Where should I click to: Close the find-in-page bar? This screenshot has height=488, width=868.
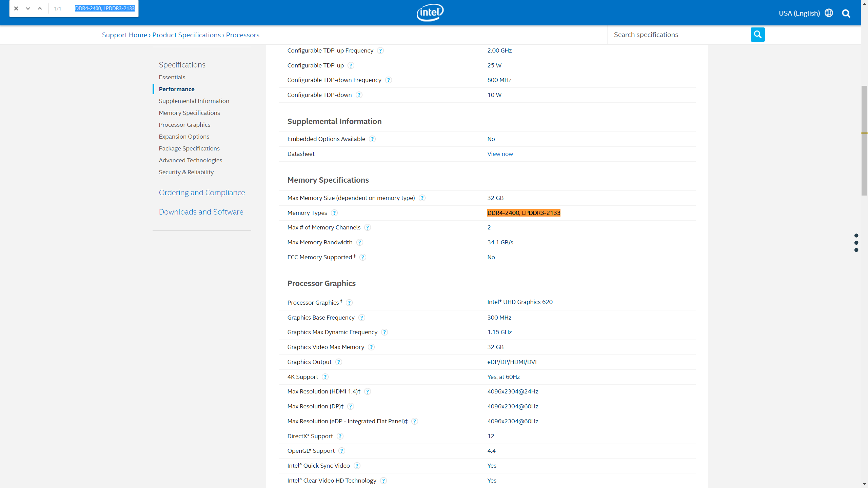tap(16, 8)
